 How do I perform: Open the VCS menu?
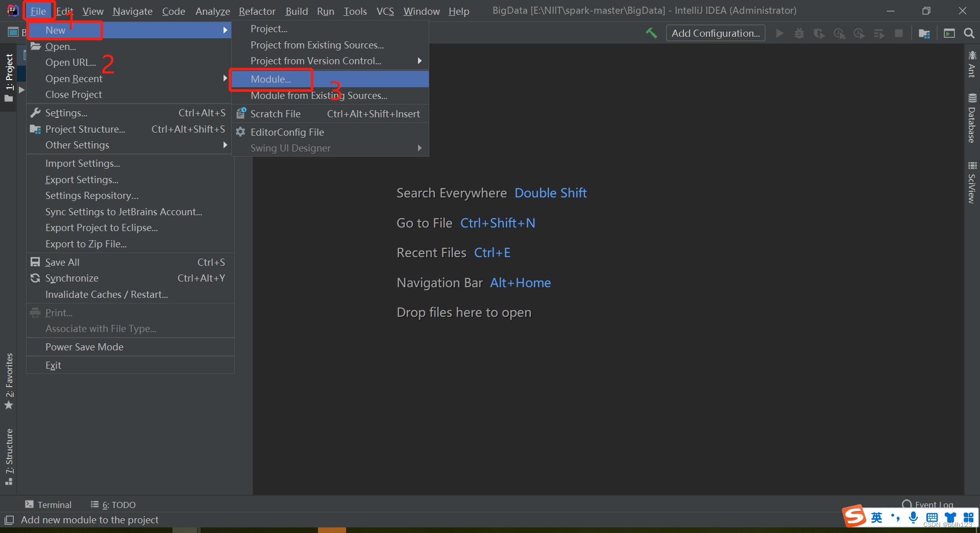(x=385, y=11)
